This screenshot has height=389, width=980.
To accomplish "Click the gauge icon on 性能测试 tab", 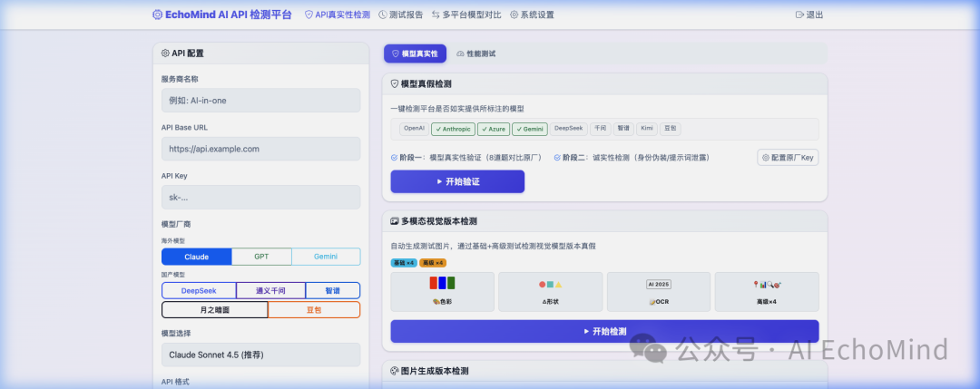I will point(461,53).
